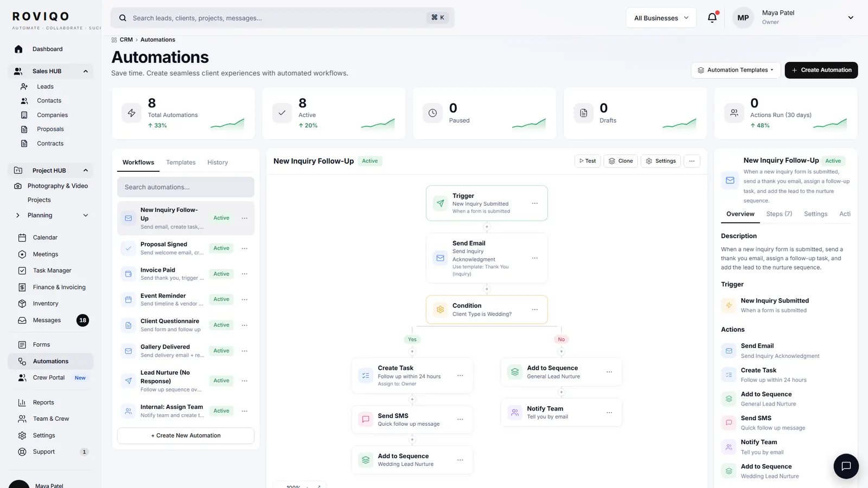Click the global search bar
The width and height of the screenshot is (868, 488).
tap(282, 18)
